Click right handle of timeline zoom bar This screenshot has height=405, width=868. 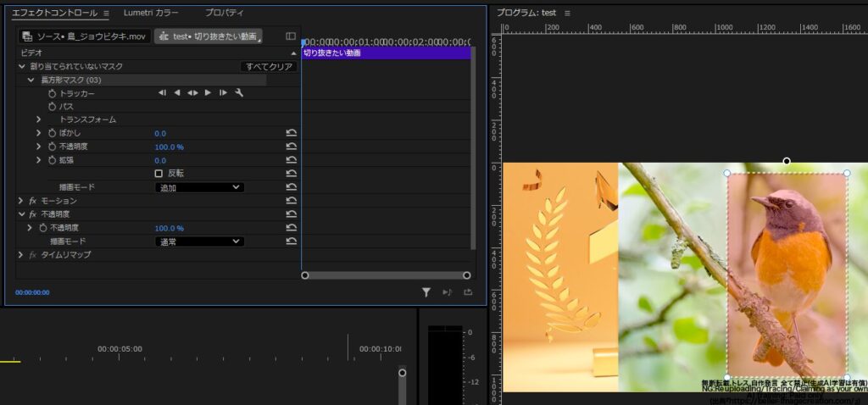(467, 275)
